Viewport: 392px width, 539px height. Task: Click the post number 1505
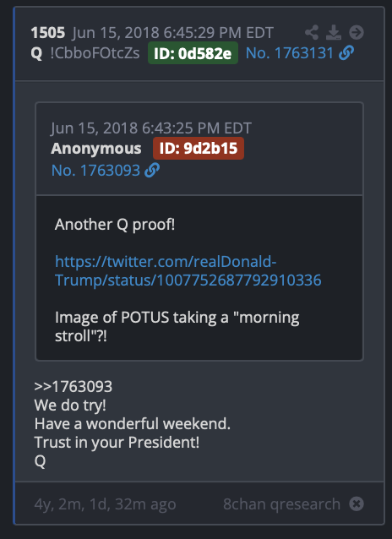tap(48, 33)
